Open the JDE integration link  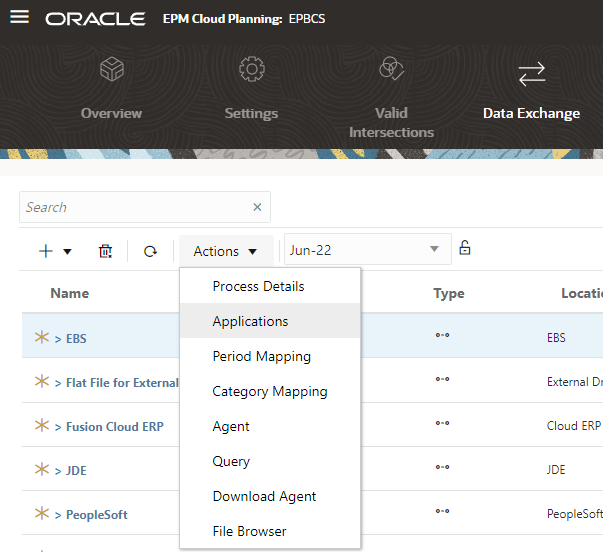(76, 470)
